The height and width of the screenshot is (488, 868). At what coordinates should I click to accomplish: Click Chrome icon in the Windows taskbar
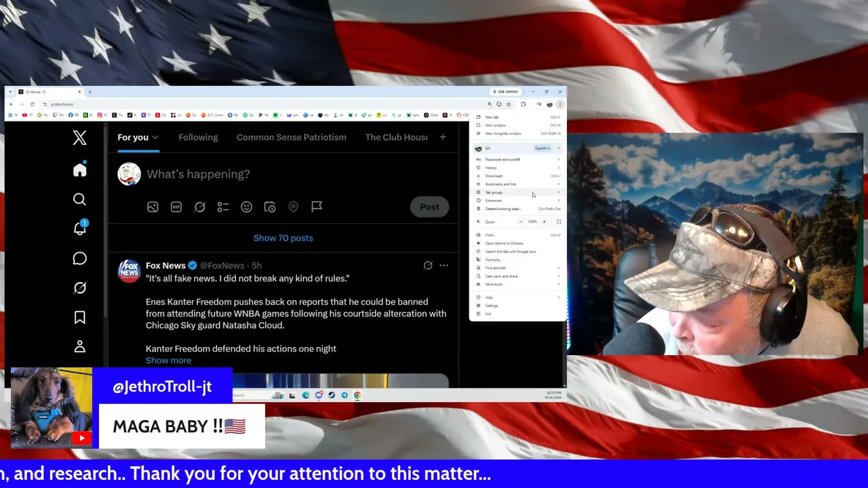point(357,395)
